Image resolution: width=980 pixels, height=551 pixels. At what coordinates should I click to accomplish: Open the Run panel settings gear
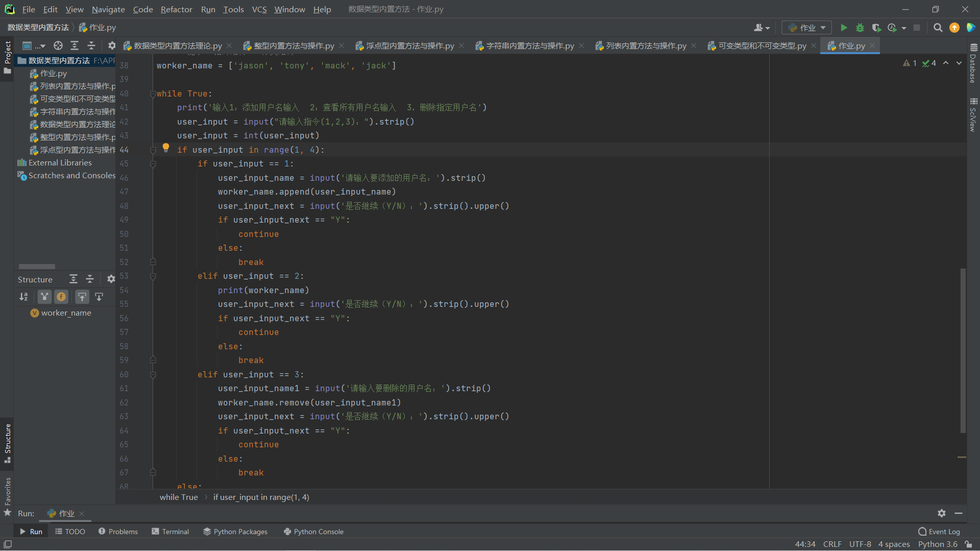tap(942, 513)
